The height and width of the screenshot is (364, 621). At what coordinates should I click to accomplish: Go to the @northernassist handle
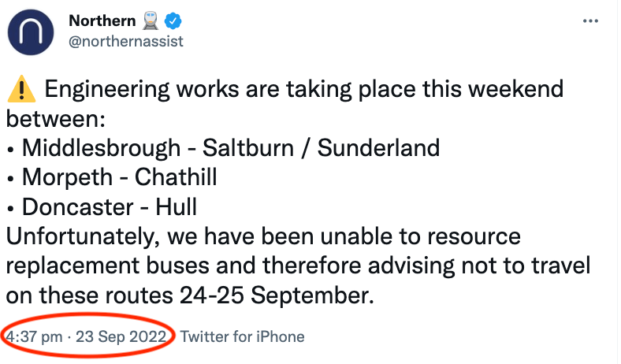126,41
